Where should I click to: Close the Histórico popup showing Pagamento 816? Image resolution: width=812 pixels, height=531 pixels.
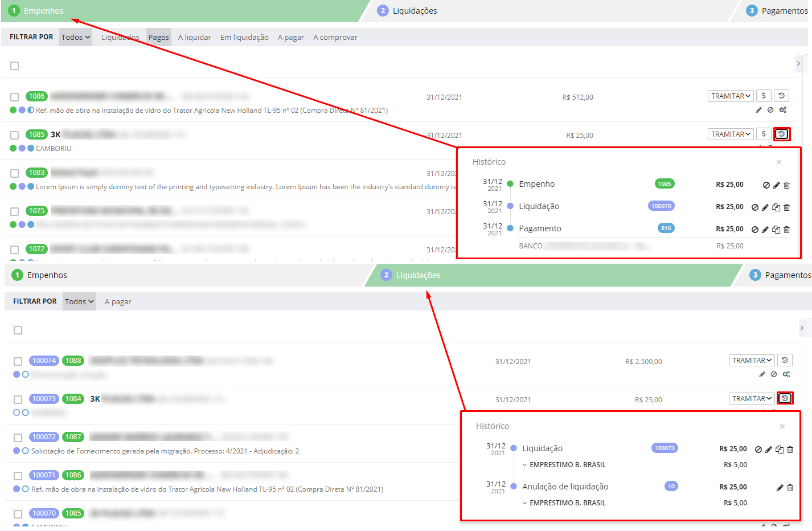coord(779,162)
